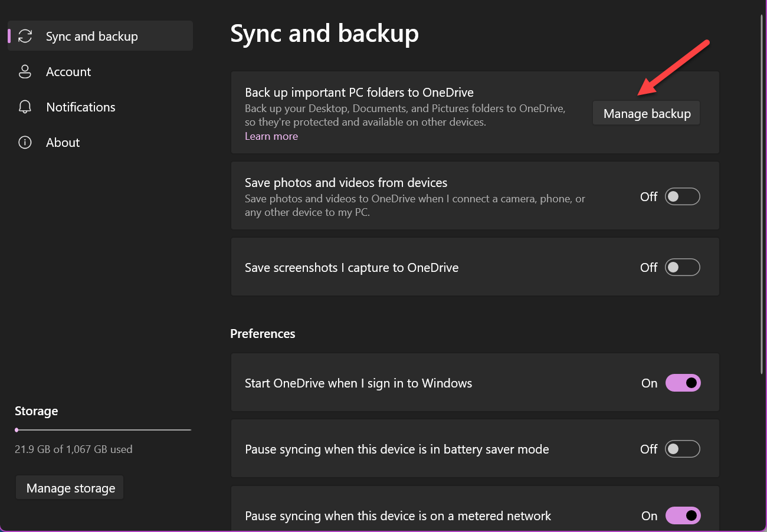Click the Save photos and videos description text

point(415,205)
